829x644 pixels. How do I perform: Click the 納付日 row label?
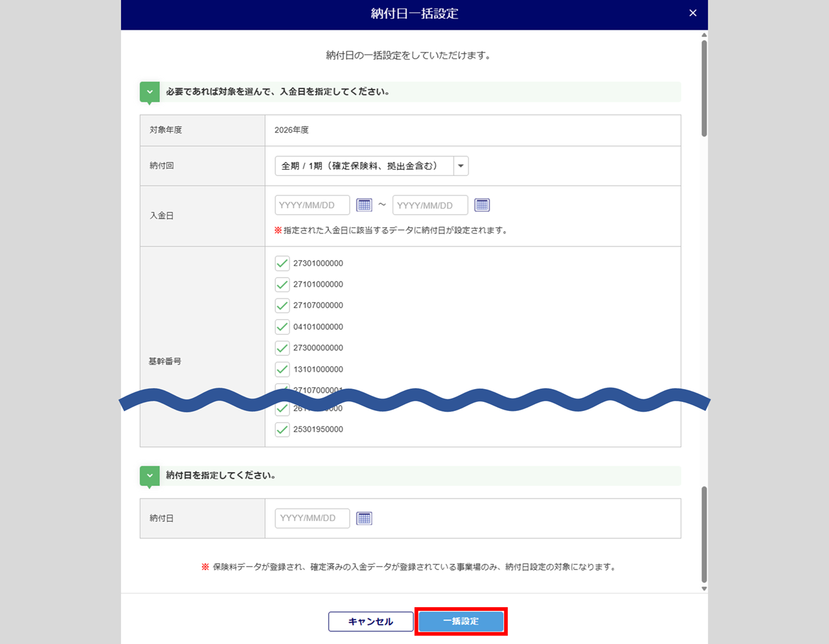[x=162, y=518]
